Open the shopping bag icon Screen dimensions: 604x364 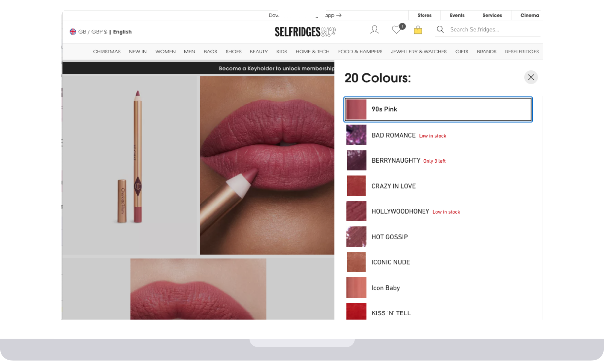418,30
